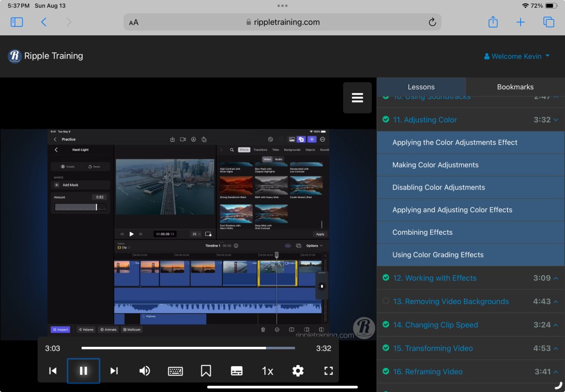Enter fullscreen video mode
The width and height of the screenshot is (565, 392).
click(328, 370)
